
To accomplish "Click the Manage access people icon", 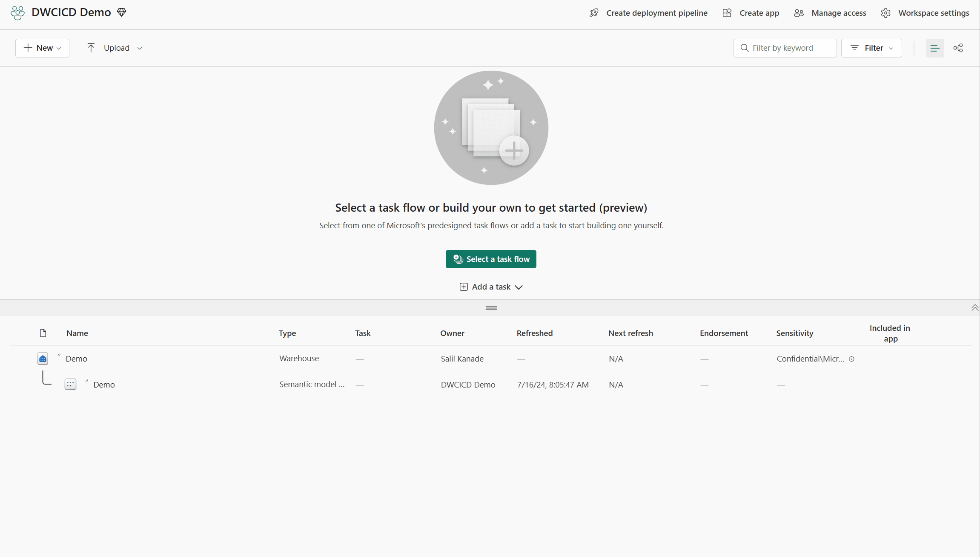I will point(799,13).
